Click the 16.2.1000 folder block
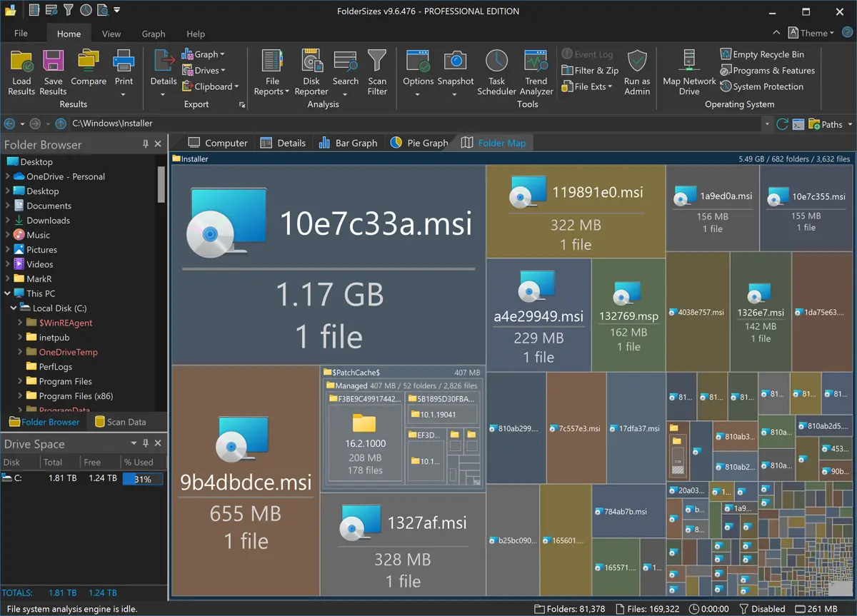The height and width of the screenshot is (616, 857). (365, 443)
